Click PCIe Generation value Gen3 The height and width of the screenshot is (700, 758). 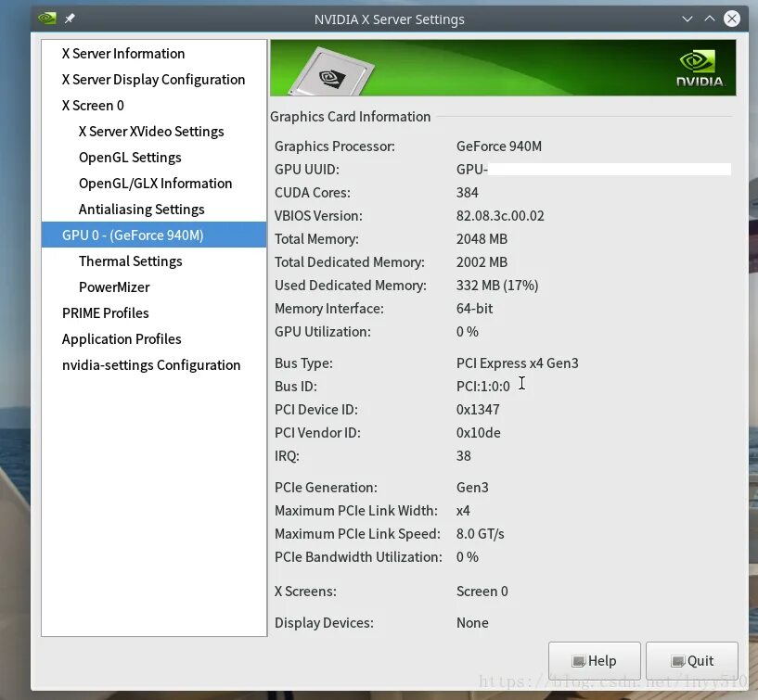[x=472, y=487]
